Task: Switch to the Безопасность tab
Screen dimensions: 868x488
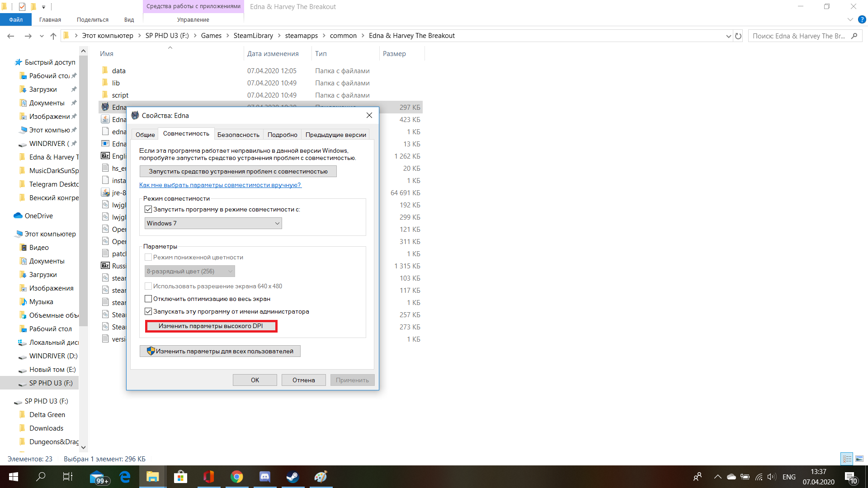Action: click(238, 135)
